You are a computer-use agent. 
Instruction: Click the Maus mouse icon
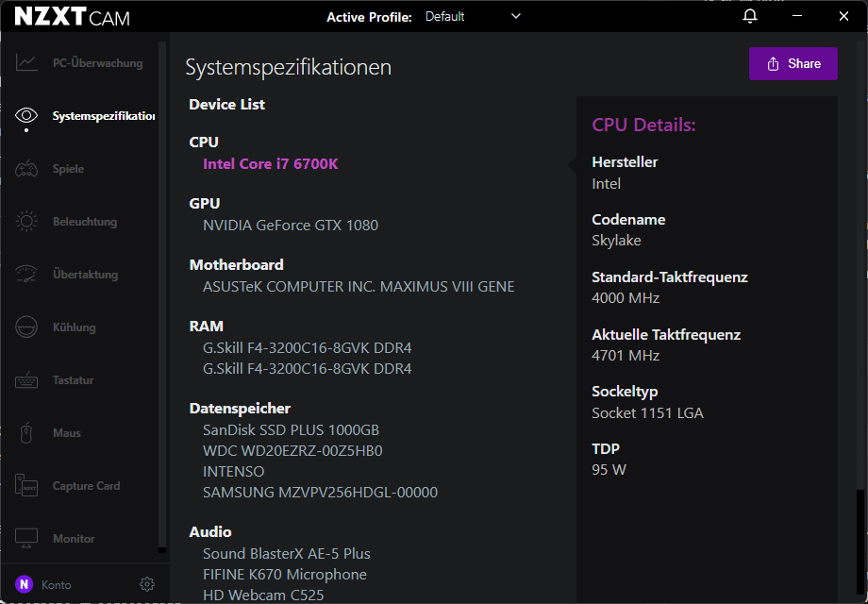tap(26, 433)
